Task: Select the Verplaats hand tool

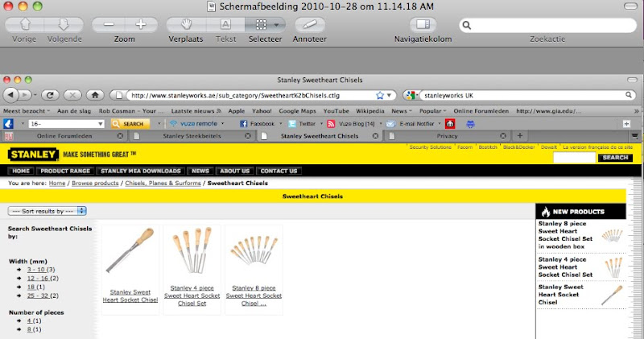Action: (186, 25)
